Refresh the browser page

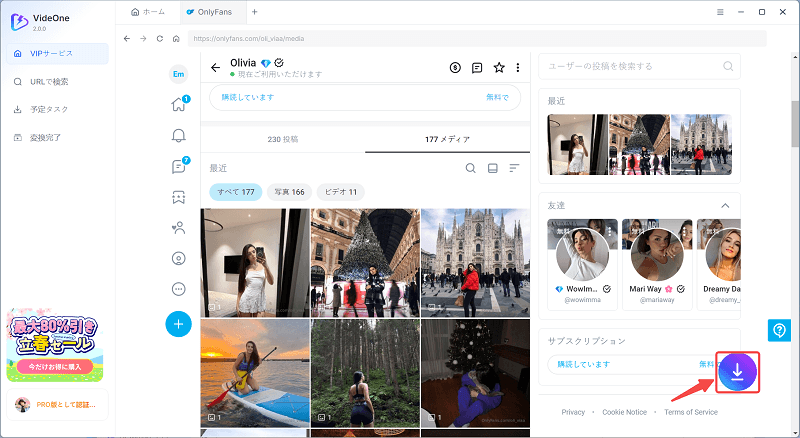[159, 38]
